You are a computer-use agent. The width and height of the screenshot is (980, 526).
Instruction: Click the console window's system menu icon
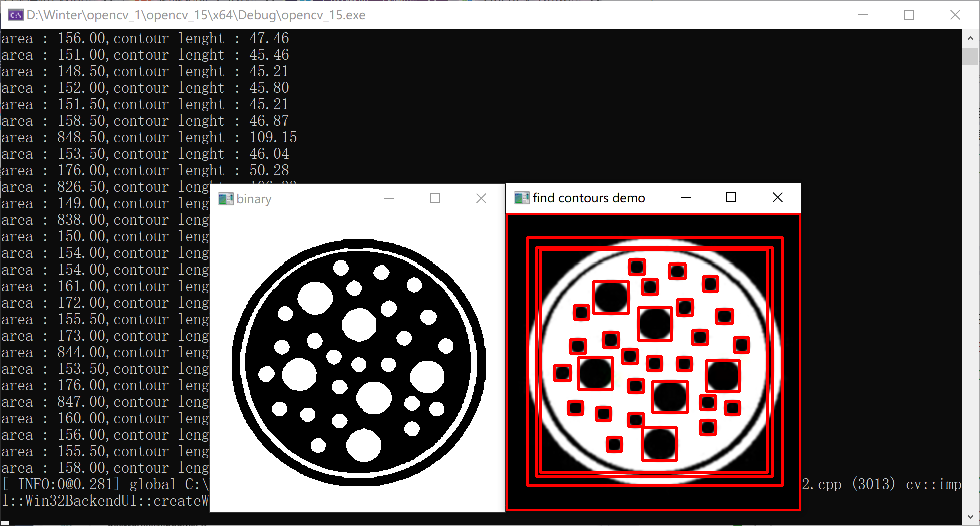point(15,15)
